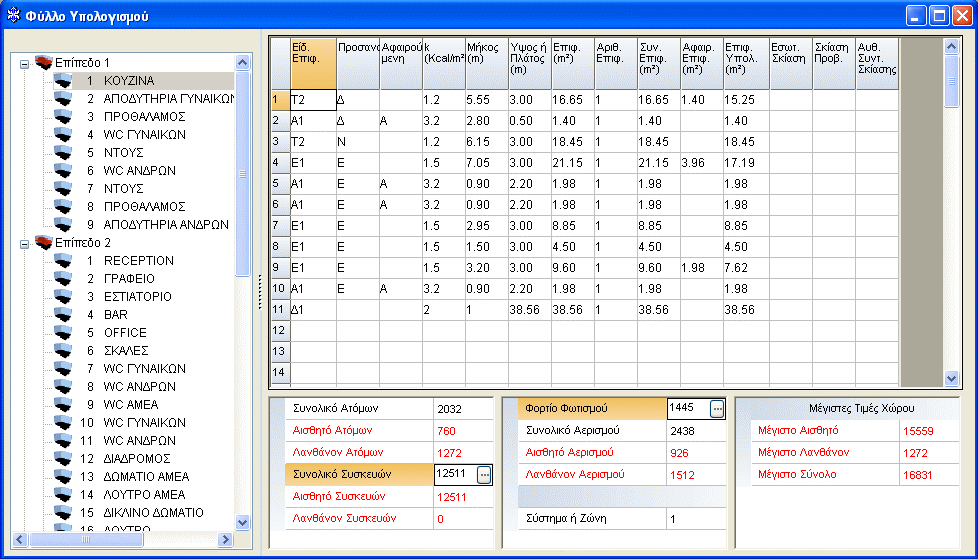This screenshot has height=559, width=978.
Task: Click the room icon beside ΑΠΟΔΥΤΗΡΙΑ ΓΥΝΑΙΚΩΝ
Action: tap(62, 99)
